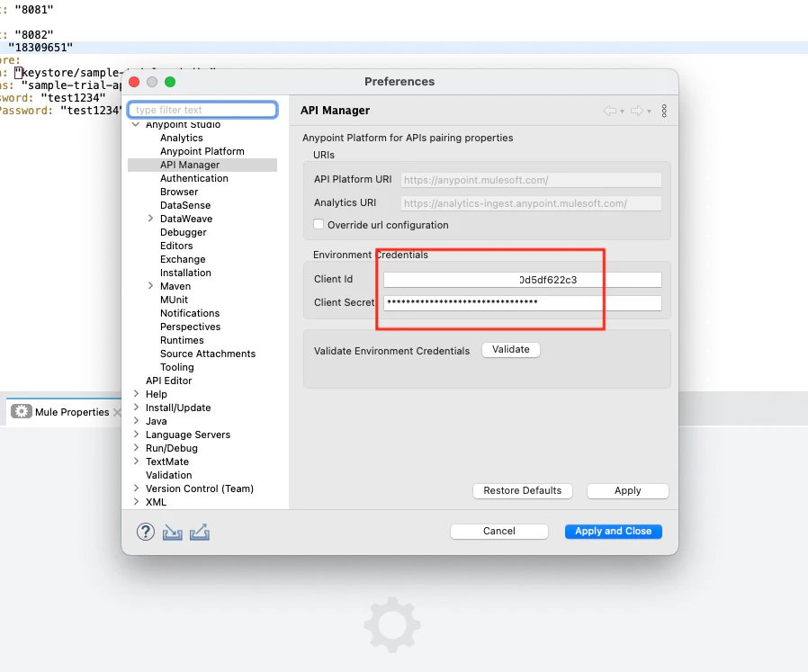Viewport: 808px width, 672px height.
Task: Select Anypoint Platform in the tree
Action: coord(202,151)
